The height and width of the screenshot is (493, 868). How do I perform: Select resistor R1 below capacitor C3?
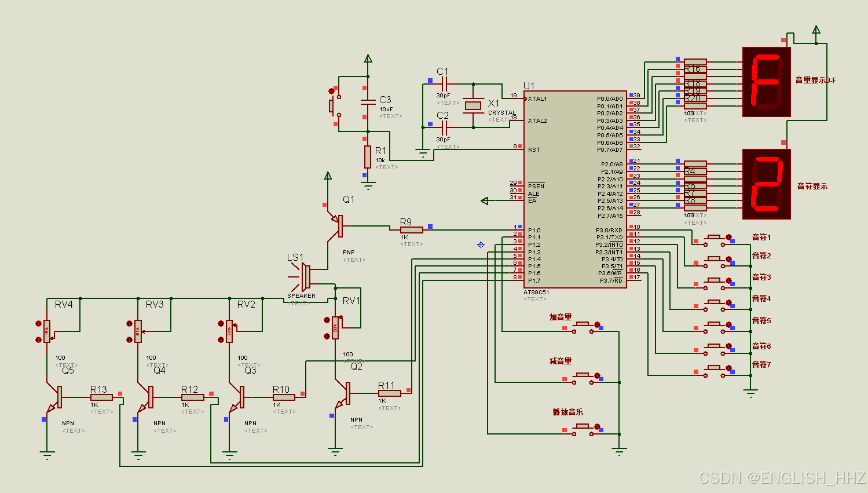(368, 157)
